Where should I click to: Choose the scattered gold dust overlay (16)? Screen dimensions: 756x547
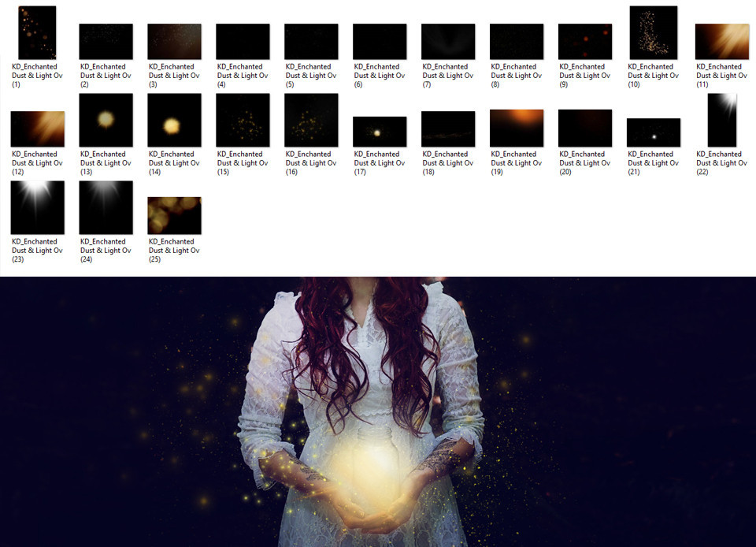click(x=311, y=120)
